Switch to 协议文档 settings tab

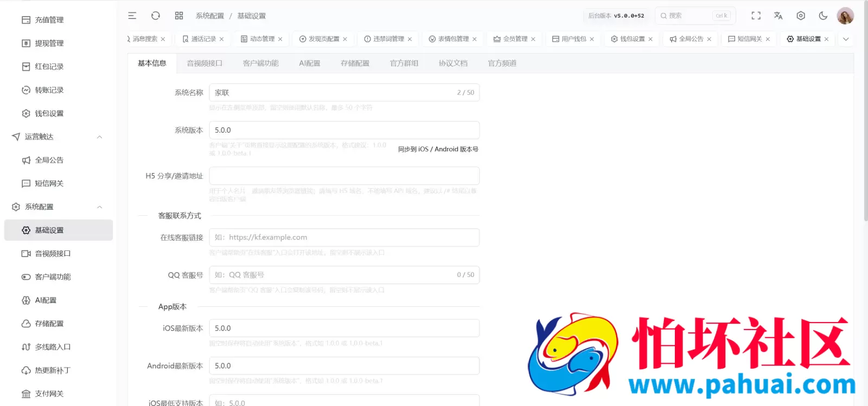point(453,63)
